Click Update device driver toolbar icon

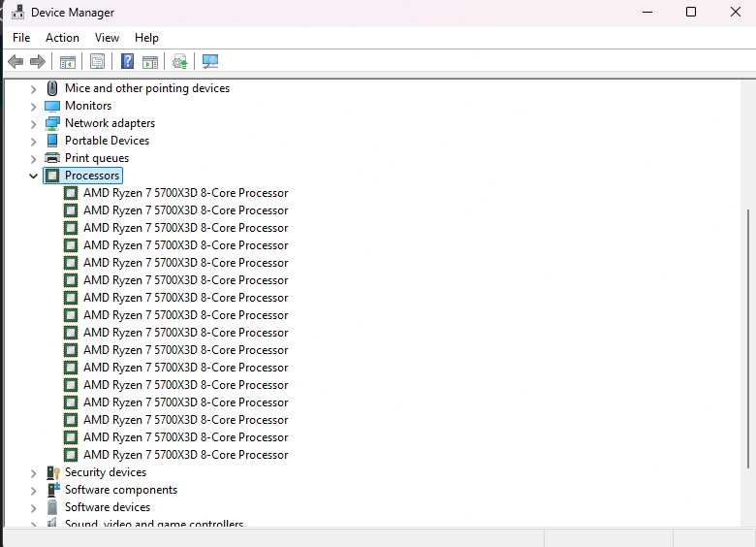[180, 62]
